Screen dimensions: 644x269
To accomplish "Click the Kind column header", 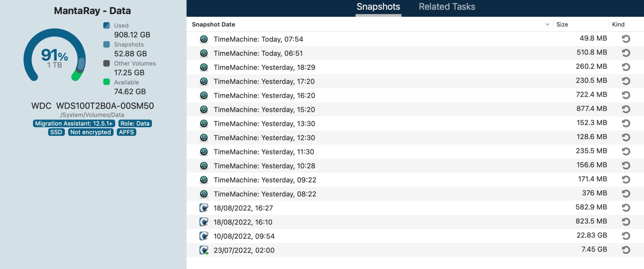I will coord(618,24).
